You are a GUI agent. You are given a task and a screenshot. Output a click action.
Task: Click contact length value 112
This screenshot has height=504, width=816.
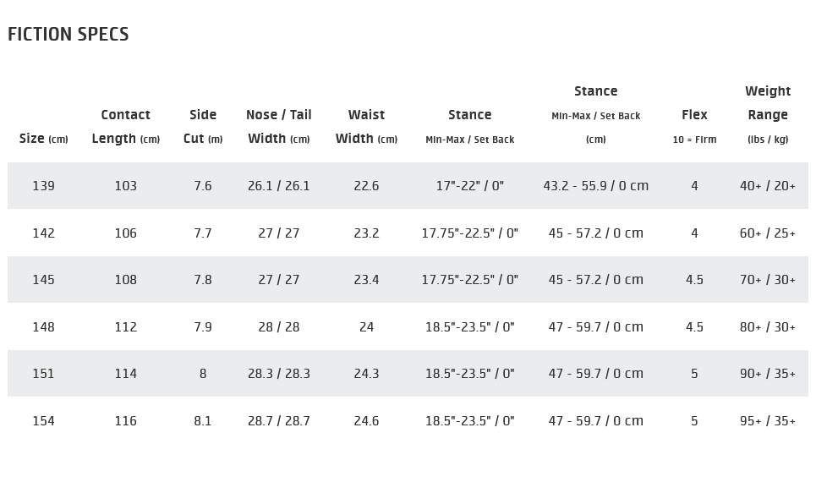[125, 327]
